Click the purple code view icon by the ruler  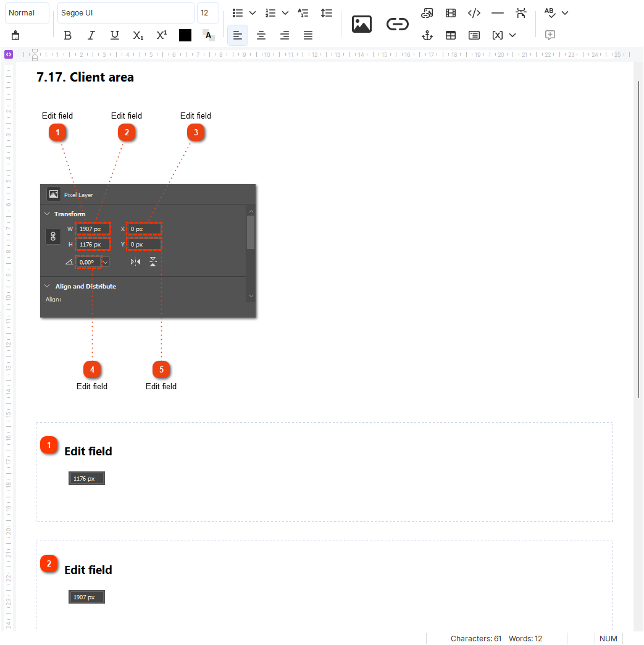[9, 54]
